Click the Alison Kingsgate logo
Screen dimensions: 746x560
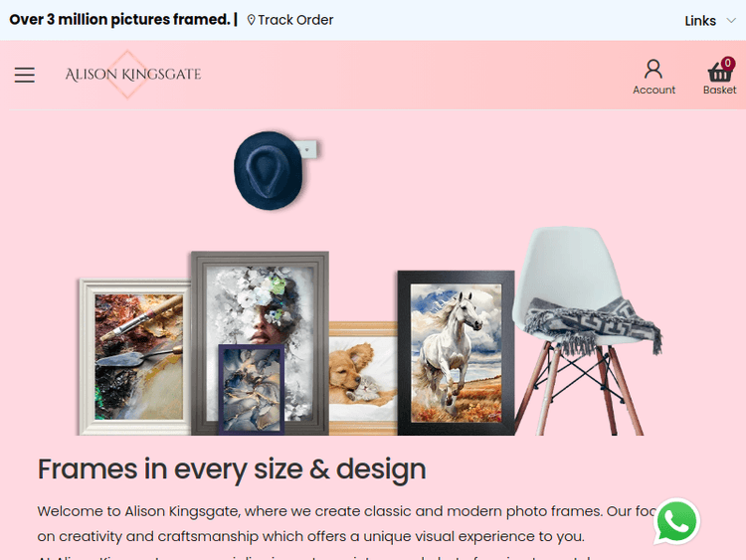click(x=132, y=75)
